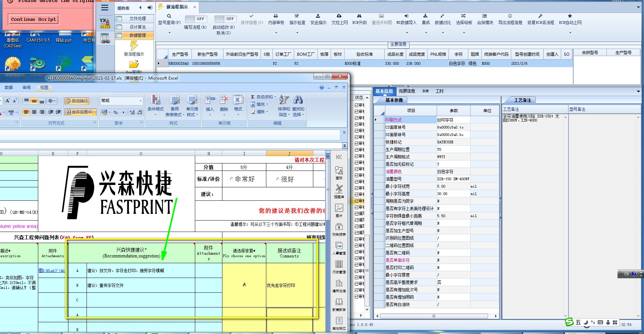
Task: Click the ECN升级 toolbar icon
Action: [x=359, y=16]
